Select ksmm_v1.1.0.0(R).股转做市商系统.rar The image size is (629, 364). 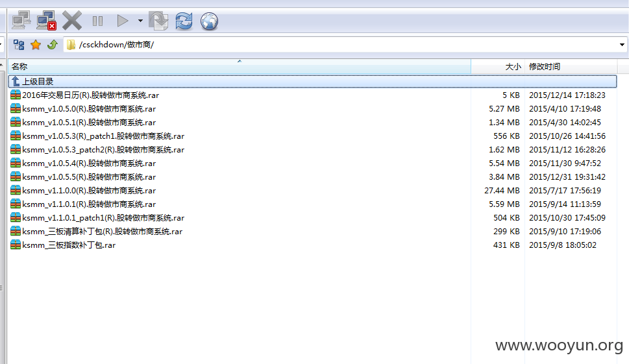[89, 191]
